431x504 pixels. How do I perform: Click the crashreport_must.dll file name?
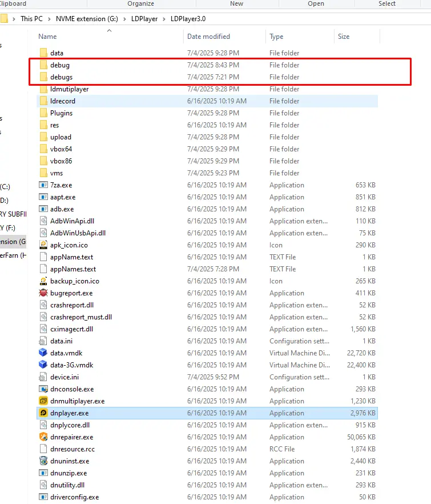pyautogui.click(x=81, y=317)
